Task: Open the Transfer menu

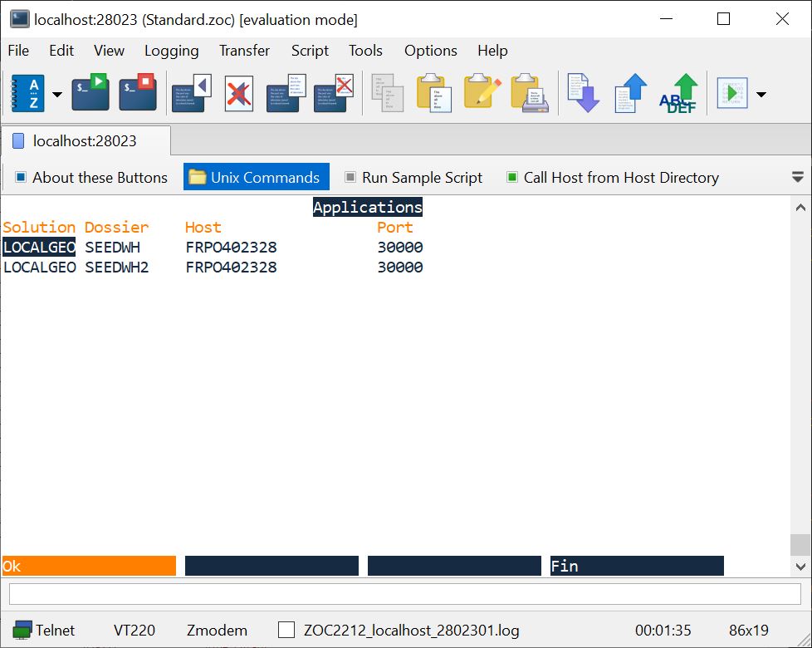Action: click(244, 51)
